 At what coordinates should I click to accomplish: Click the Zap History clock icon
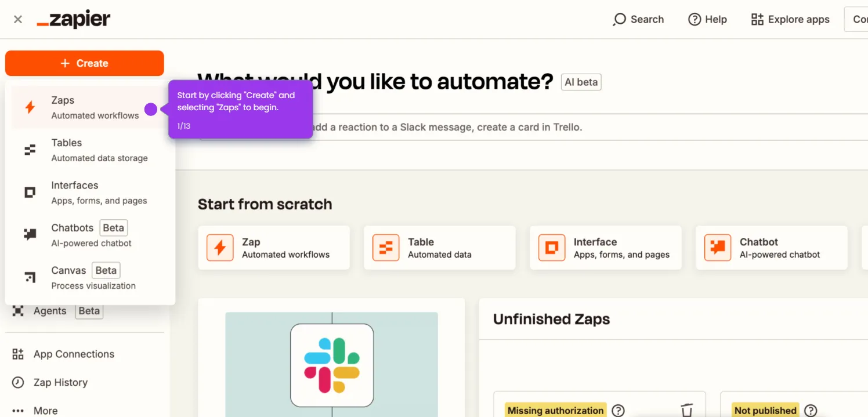click(x=19, y=382)
